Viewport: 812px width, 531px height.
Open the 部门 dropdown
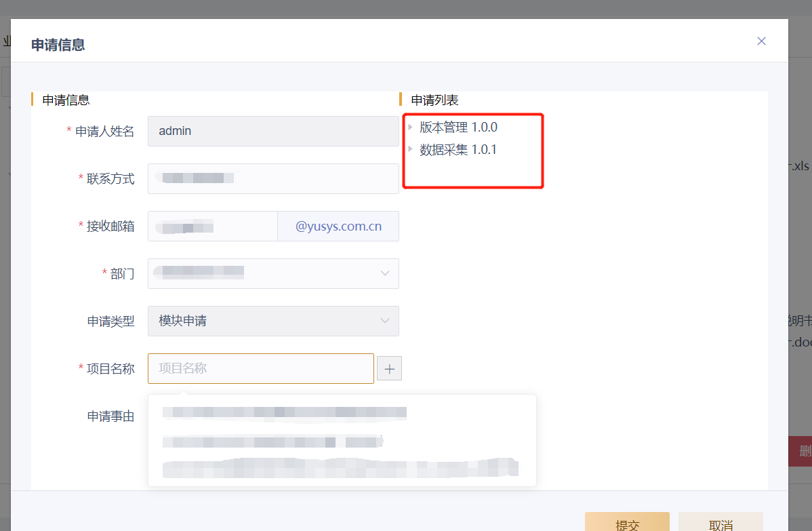[x=273, y=273]
